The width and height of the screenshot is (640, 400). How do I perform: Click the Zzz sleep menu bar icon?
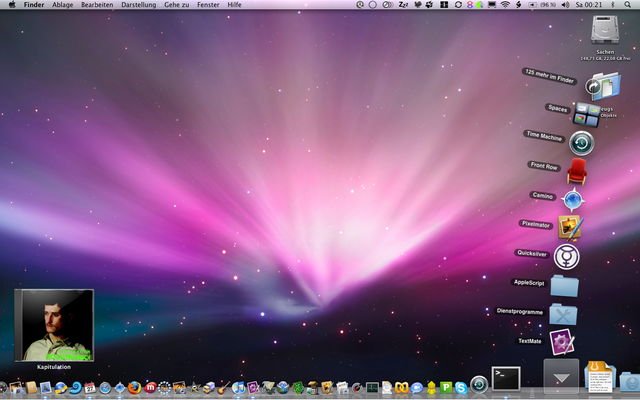[404, 4]
